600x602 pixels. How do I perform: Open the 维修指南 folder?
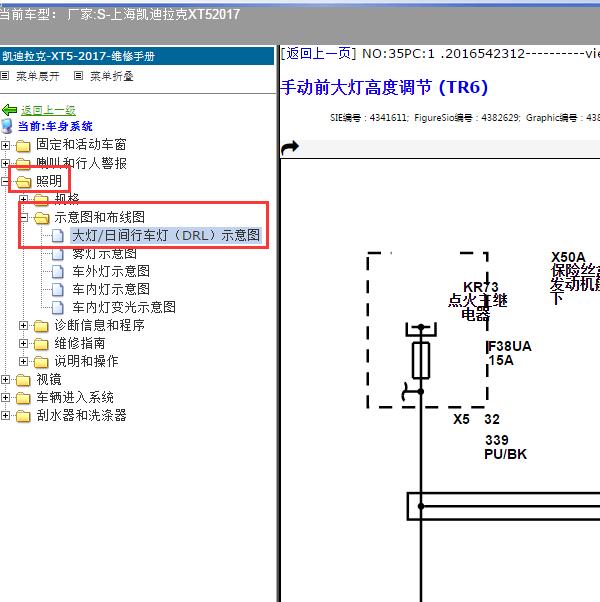point(80,343)
